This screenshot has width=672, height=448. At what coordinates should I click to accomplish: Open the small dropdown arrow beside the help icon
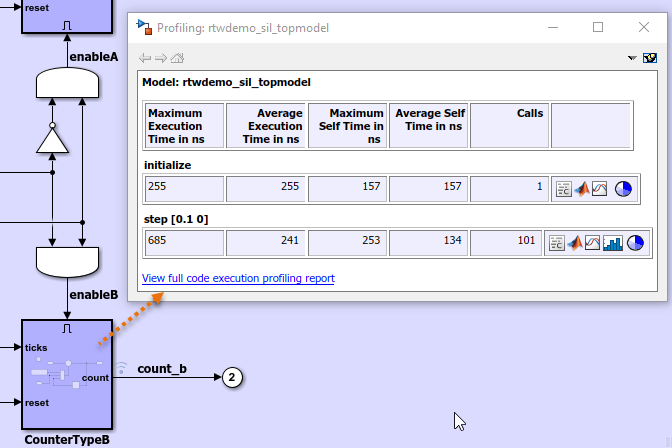632,58
